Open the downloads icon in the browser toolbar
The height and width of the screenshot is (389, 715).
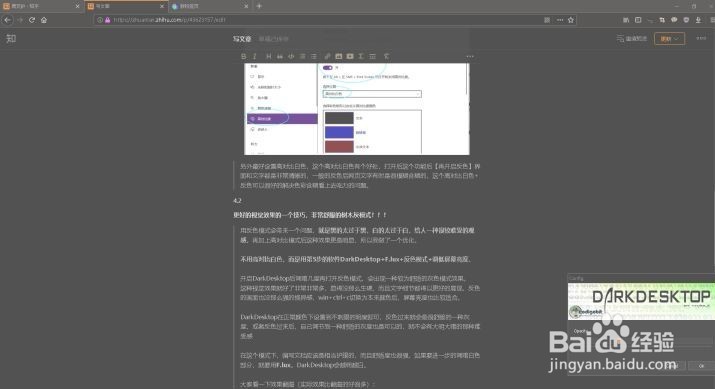pyautogui.click(x=698, y=20)
